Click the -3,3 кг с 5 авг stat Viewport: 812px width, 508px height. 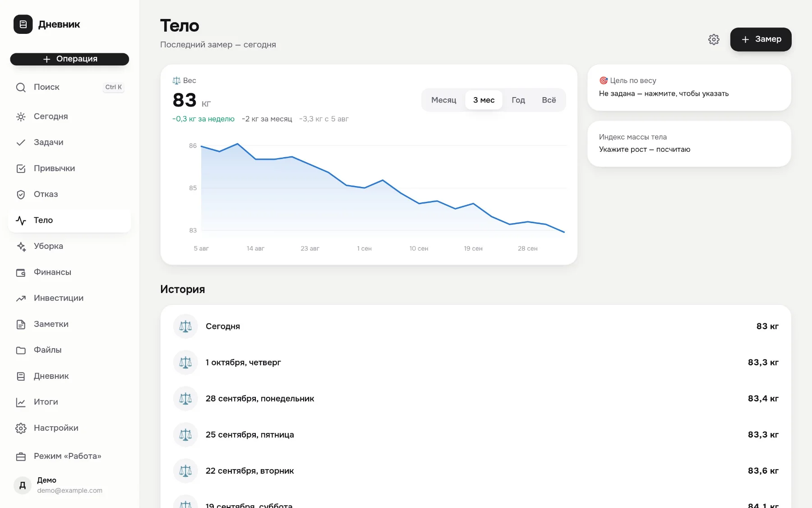pyautogui.click(x=324, y=119)
